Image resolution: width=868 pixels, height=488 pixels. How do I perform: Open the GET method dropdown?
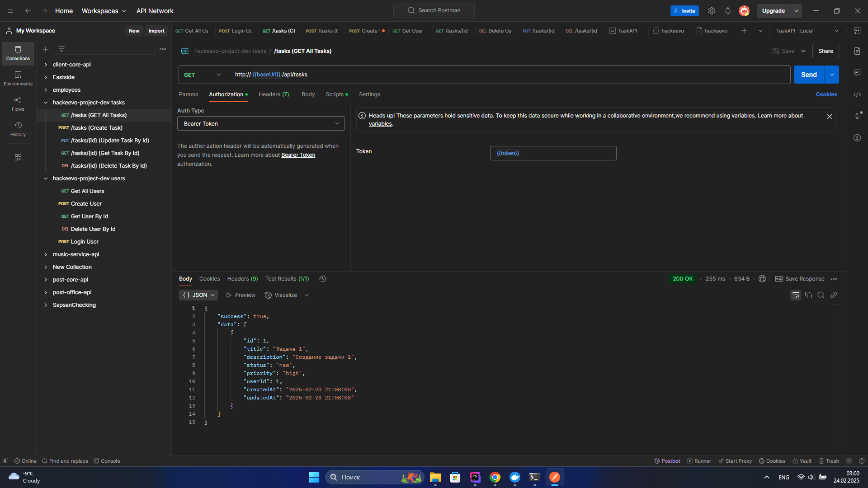(x=203, y=75)
